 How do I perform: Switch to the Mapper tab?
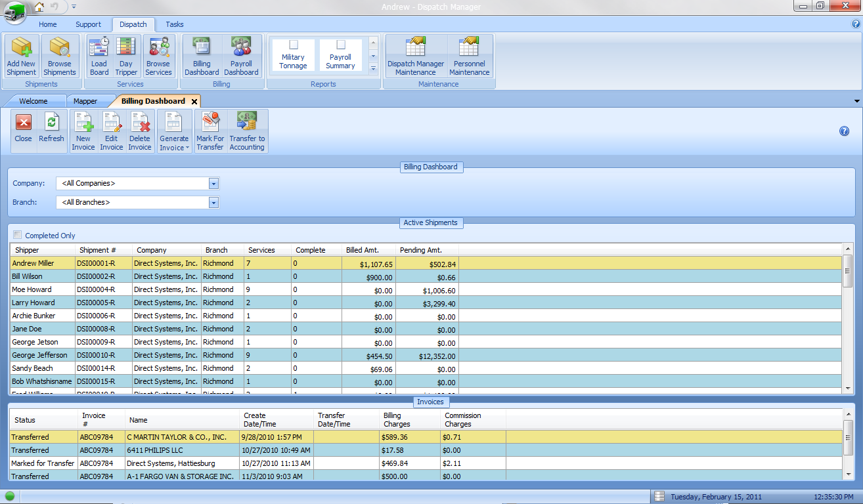click(85, 101)
